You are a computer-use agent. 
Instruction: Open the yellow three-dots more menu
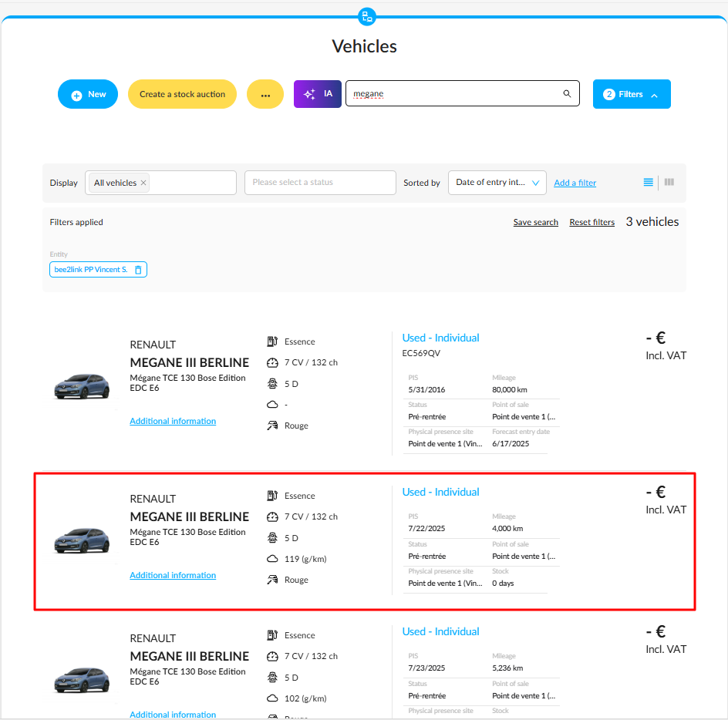pos(265,94)
